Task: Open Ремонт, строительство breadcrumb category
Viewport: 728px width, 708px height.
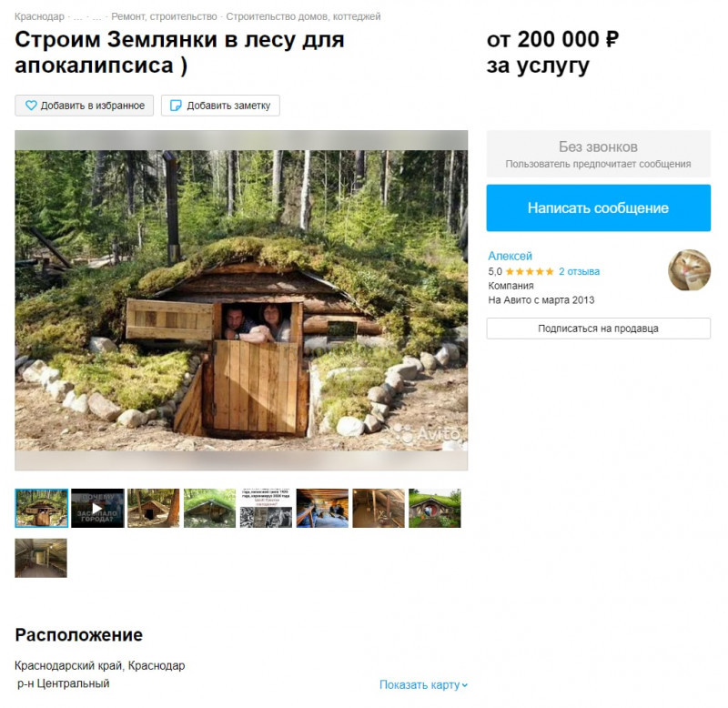Action: pyautogui.click(x=164, y=16)
